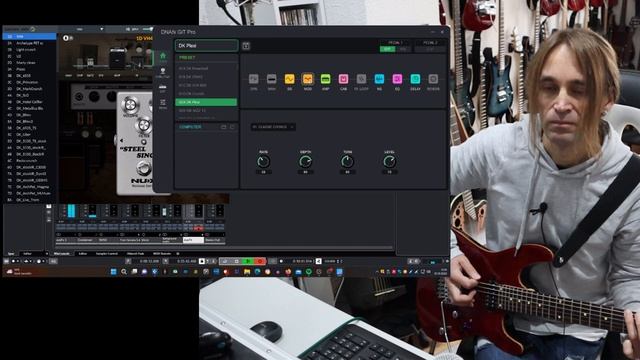Open dropdown arrow in plugin window header
The height and width of the screenshot is (360, 640).
102,29
